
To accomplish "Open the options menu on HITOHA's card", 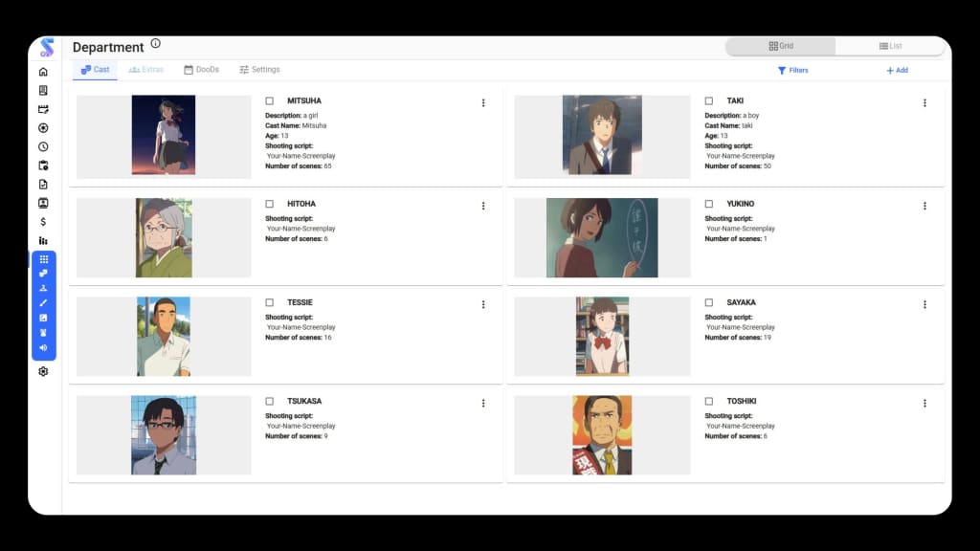I will (483, 205).
